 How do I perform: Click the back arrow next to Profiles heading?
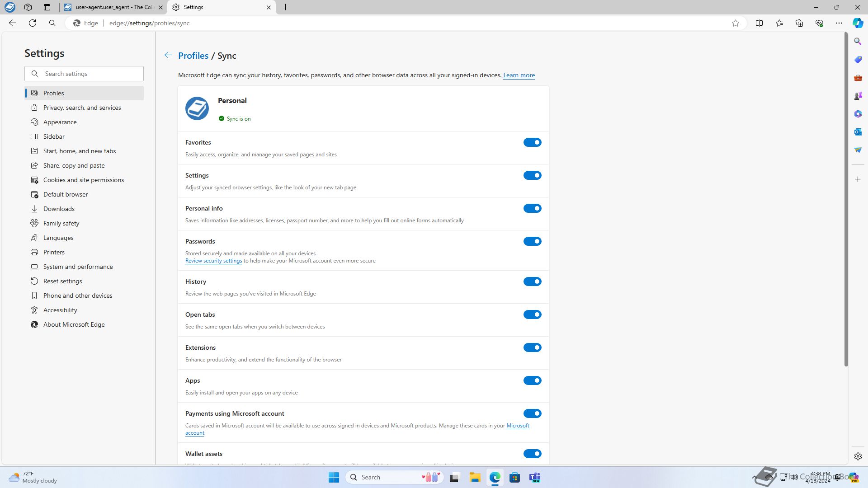click(x=168, y=55)
